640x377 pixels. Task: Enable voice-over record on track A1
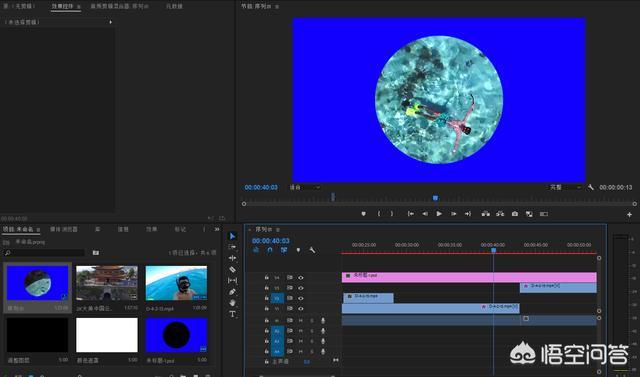(x=323, y=321)
